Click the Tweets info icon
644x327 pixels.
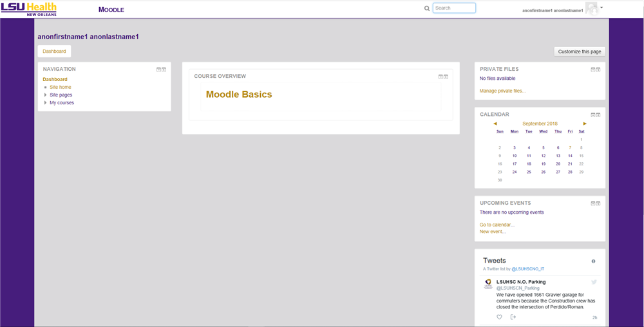click(593, 261)
